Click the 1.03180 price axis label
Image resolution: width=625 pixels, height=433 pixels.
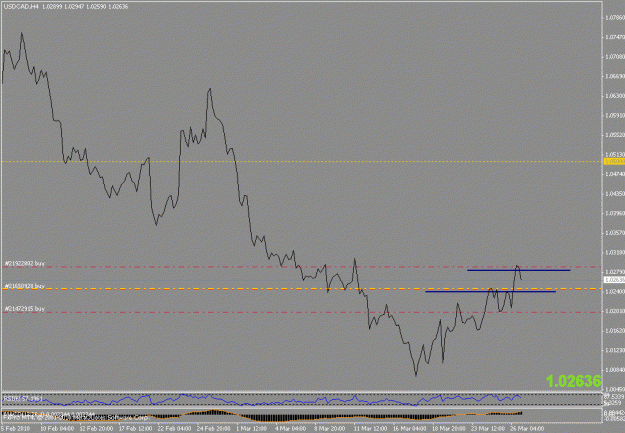(x=615, y=252)
